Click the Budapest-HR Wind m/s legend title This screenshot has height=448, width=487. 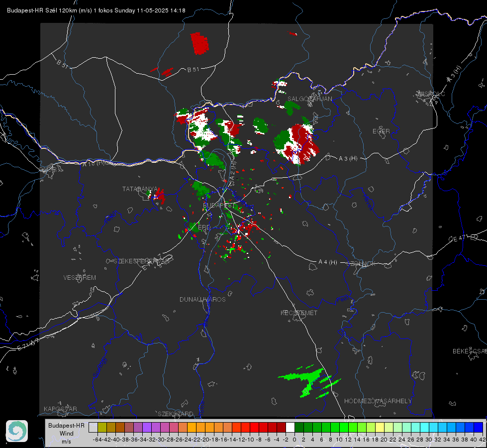66,434
